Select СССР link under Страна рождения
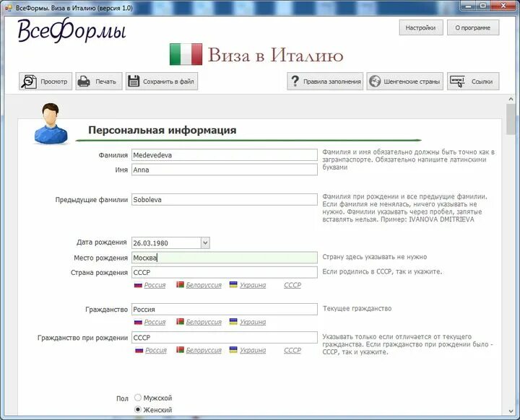520x420 pixels. (x=292, y=285)
